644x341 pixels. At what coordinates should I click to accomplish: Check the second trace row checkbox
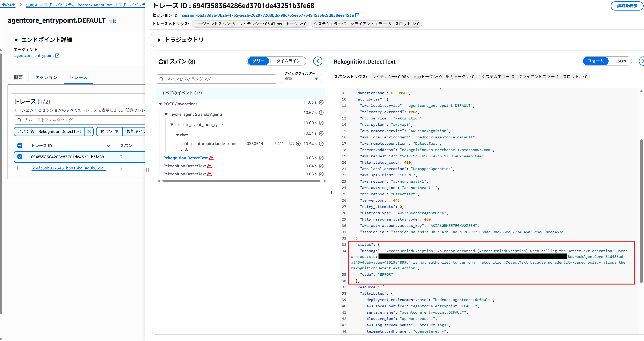coord(20,168)
